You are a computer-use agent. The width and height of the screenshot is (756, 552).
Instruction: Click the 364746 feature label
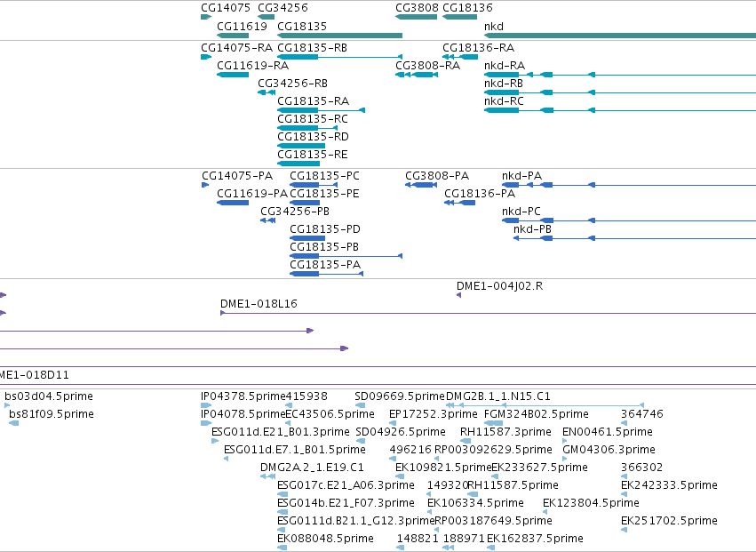pyautogui.click(x=642, y=414)
